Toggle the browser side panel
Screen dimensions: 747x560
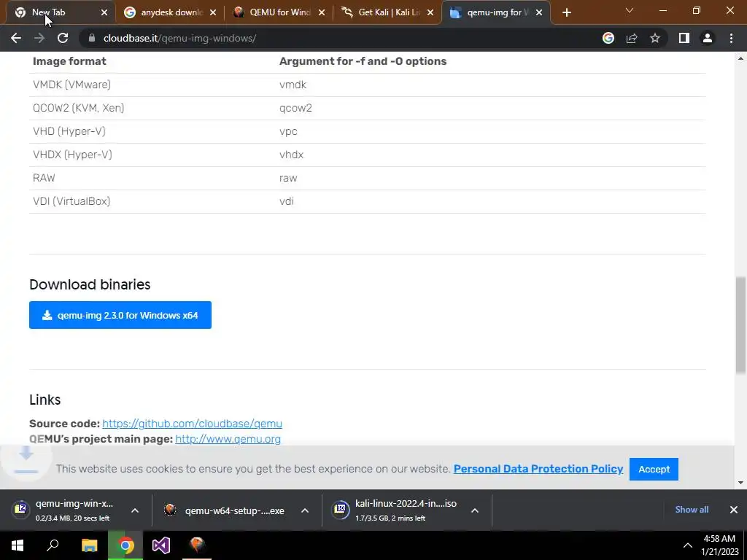point(684,38)
